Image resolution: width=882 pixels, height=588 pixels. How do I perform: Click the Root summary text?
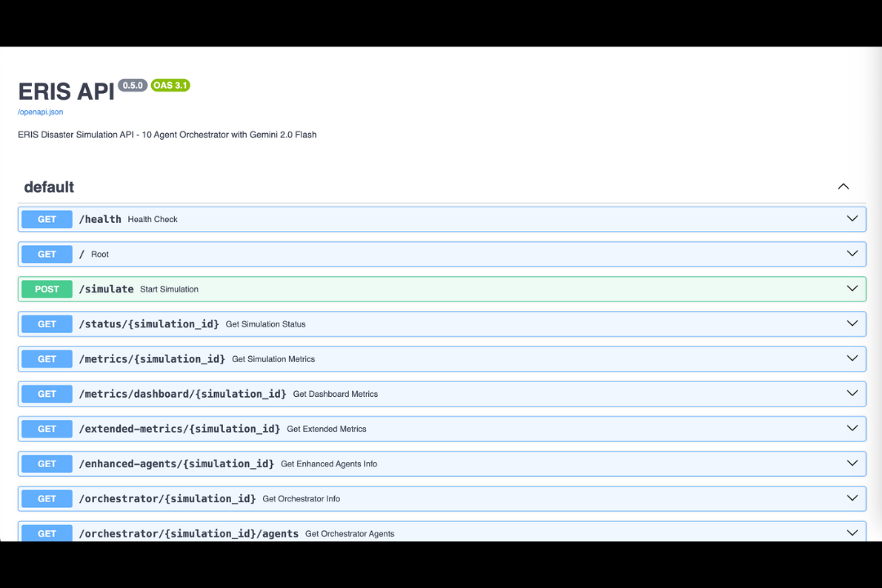click(x=100, y=254)
